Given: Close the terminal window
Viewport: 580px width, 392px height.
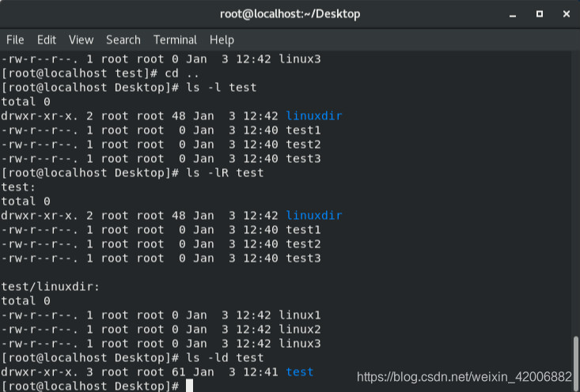Looking at the screenshot, I should 567,14.
